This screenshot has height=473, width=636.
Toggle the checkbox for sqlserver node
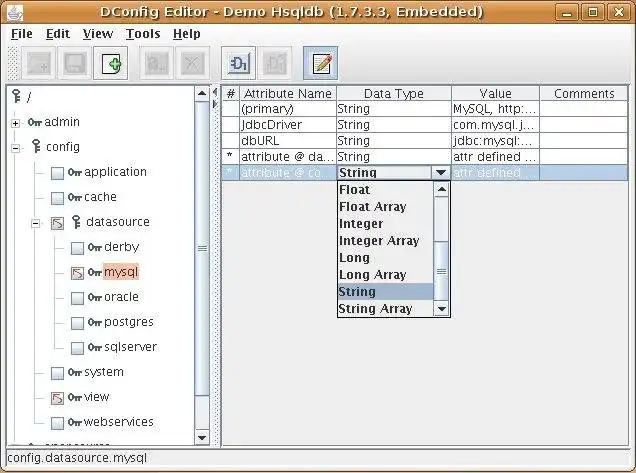[x=77, y=348]
